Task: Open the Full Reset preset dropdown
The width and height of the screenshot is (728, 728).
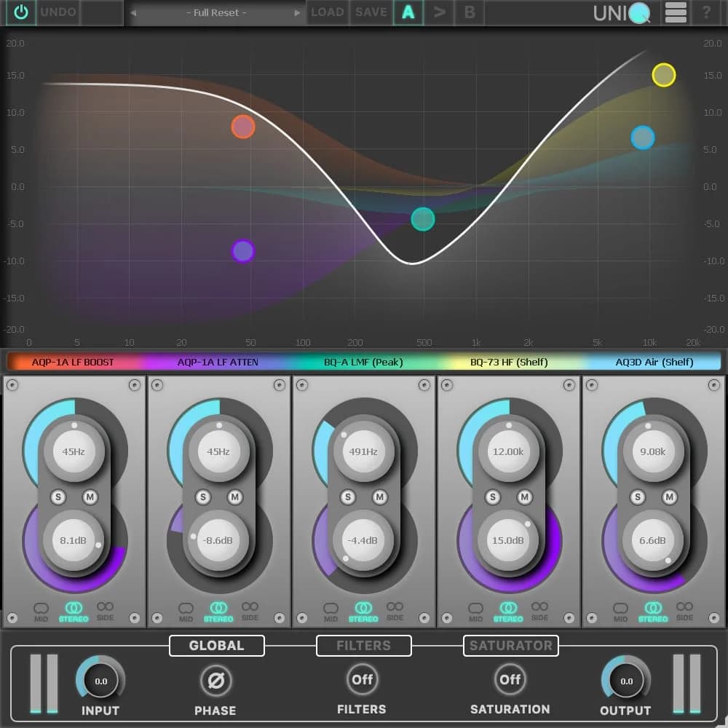Action: 215,13
